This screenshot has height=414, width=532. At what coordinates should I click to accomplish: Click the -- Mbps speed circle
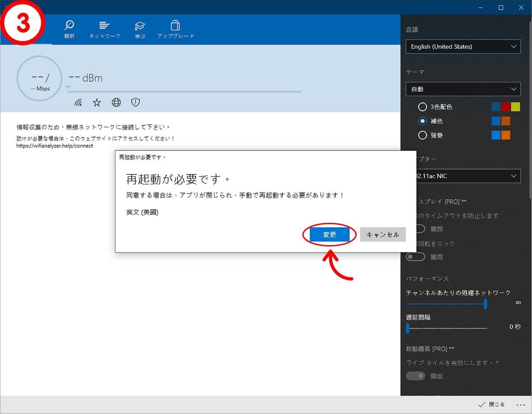(39, 78)
